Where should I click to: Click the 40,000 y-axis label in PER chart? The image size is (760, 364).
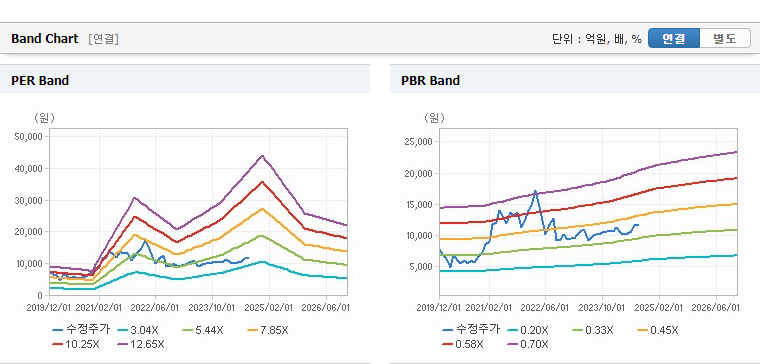point(30,168)
